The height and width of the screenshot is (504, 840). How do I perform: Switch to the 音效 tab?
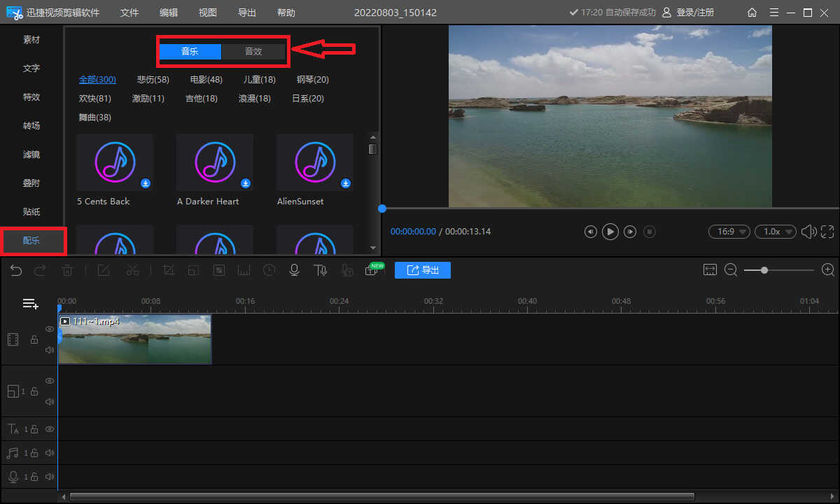tap(253, 51)
